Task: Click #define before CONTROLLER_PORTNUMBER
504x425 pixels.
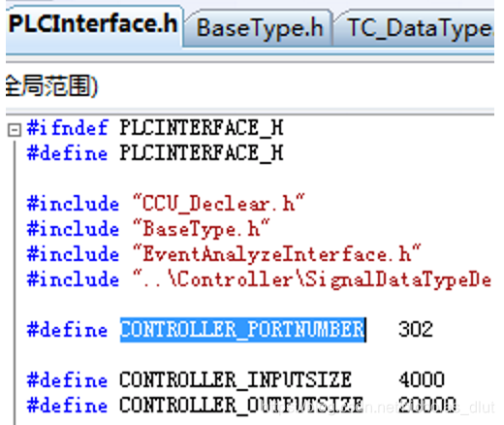Action: [67, 330]
